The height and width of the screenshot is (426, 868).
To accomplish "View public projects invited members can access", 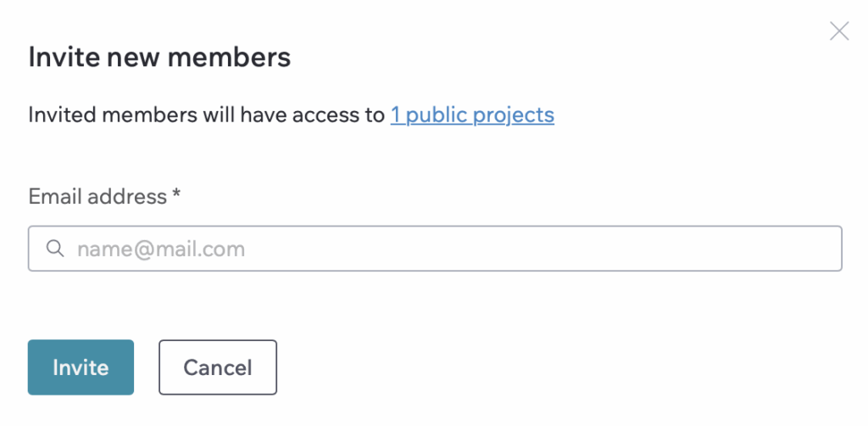I will coord(472,115).
